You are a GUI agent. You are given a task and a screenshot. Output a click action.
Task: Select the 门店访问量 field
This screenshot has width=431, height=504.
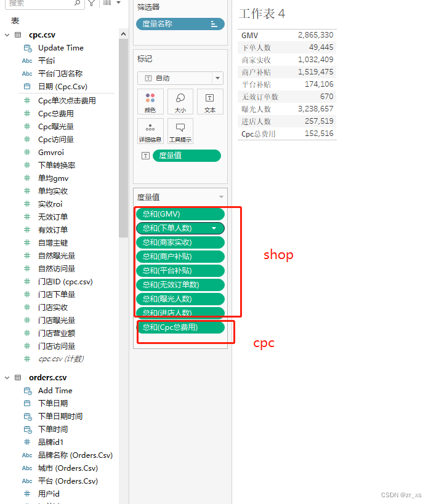point(57,346)
